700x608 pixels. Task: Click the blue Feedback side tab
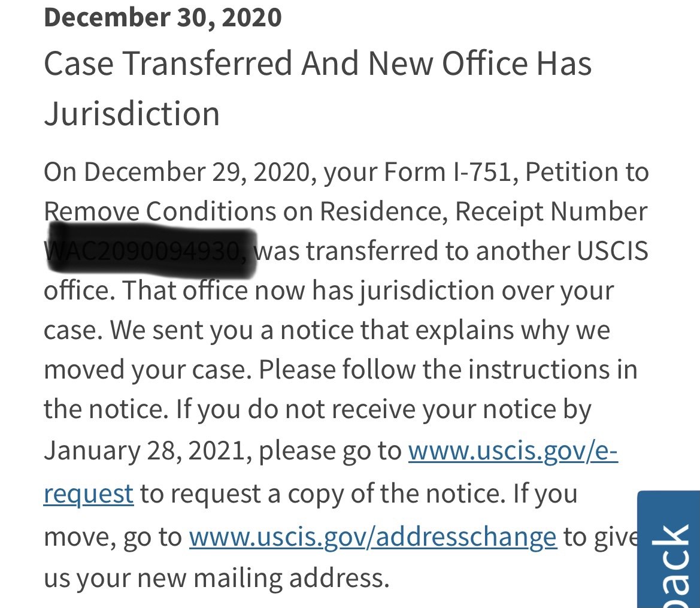click(669, 549)
